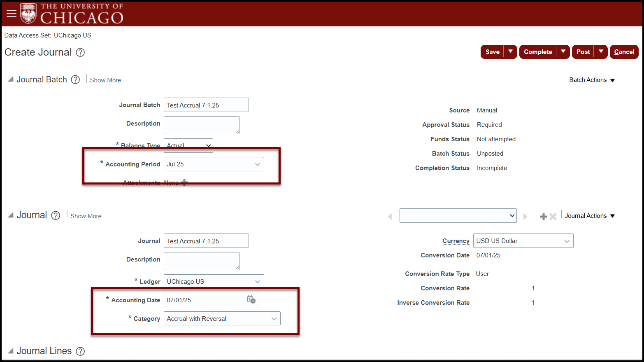
Task: Open help icon beside Journal Lines
Action: pyautogui.click(x=81, y=351)
